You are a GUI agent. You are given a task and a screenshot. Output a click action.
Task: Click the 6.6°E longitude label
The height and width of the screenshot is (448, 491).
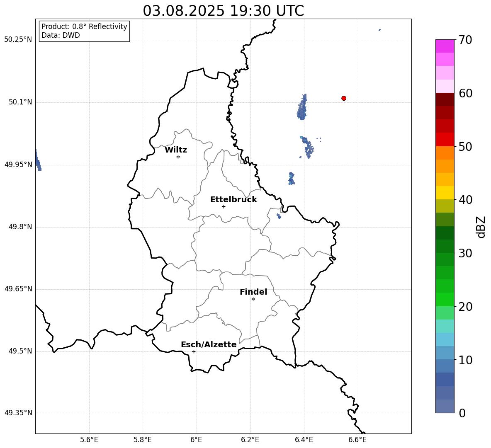point(357,440)
